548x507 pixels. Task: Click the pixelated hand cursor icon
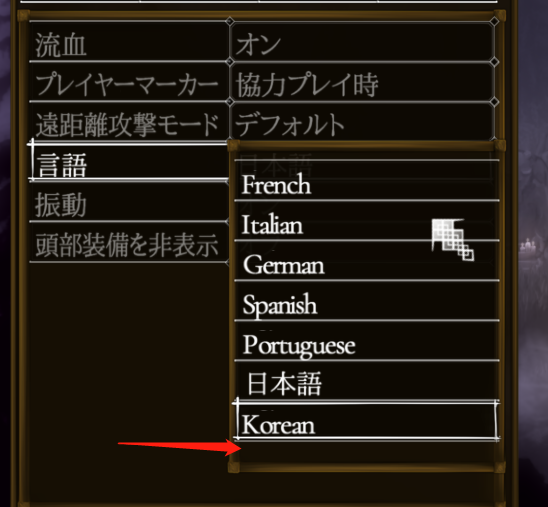tap(453, 239)
